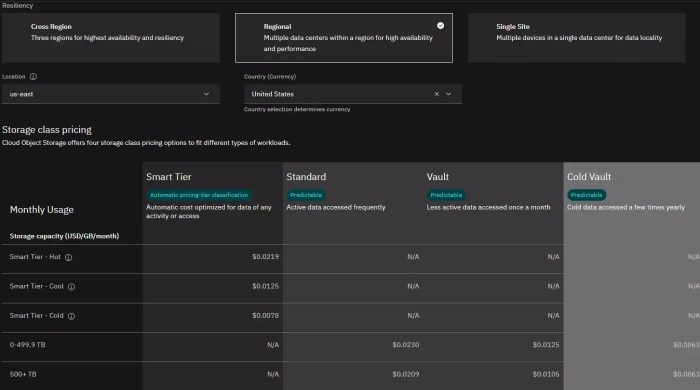Select the Single Site resiliency card
The height and width of the screenshot is (390, 700).
pyautogui.click(x=576, y=37)
